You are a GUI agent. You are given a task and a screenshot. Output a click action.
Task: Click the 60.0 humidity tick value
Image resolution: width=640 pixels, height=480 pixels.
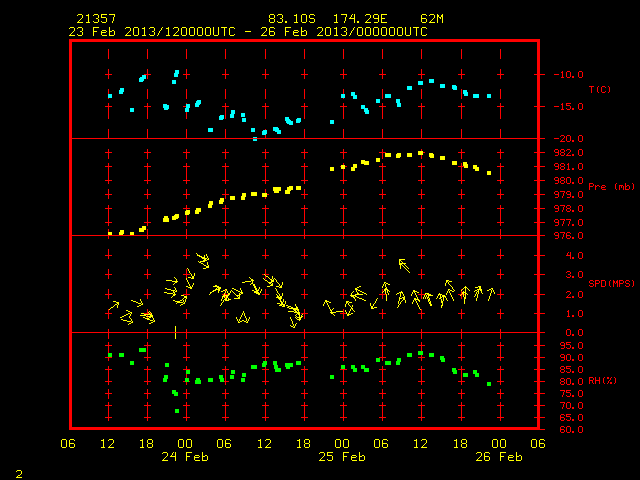click(x=571, y=429)
